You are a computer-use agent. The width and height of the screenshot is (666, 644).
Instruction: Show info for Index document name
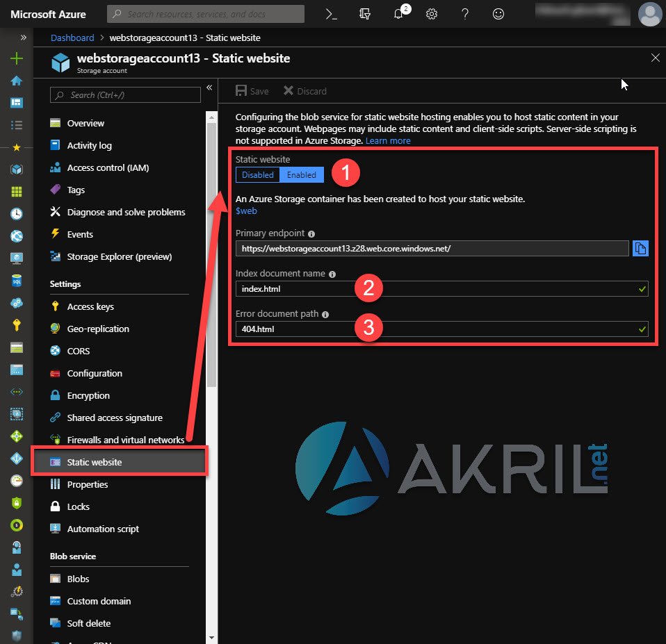(332, 274)
